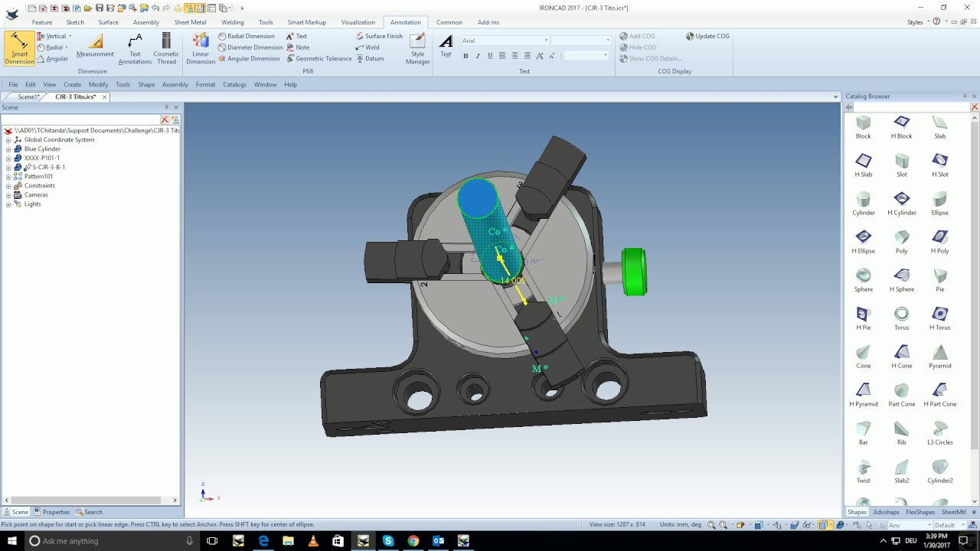Screen dimensions: 980x551
Task: Open the Style Manager
Action: point(417,48)
